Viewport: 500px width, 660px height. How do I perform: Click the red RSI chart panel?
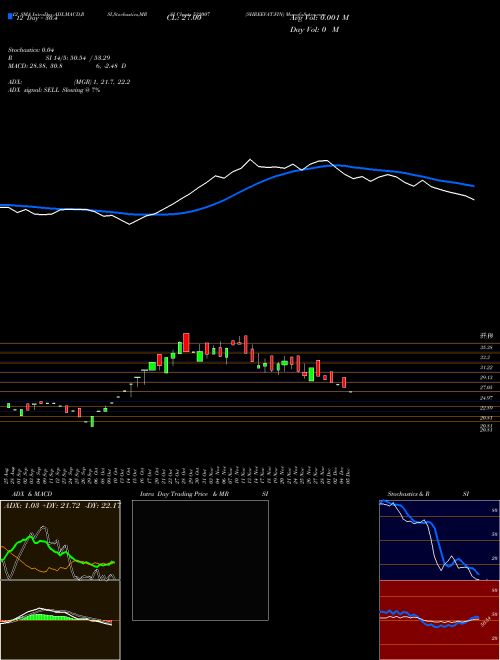[x=439, y=620]
